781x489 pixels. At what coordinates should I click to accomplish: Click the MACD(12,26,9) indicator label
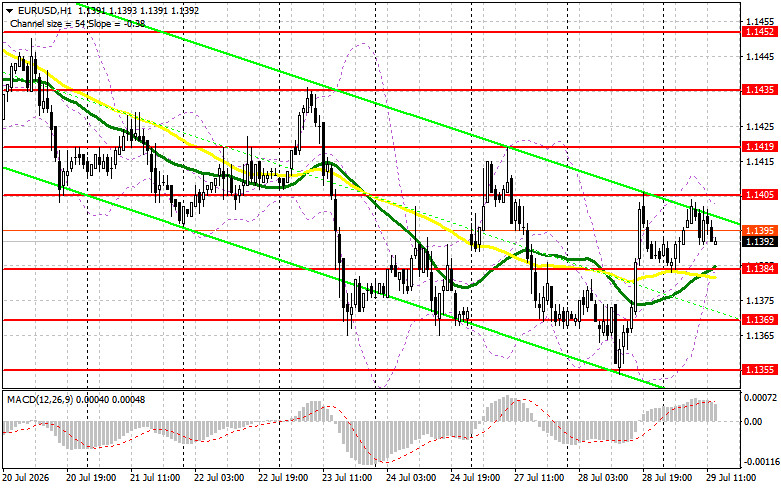40,399
